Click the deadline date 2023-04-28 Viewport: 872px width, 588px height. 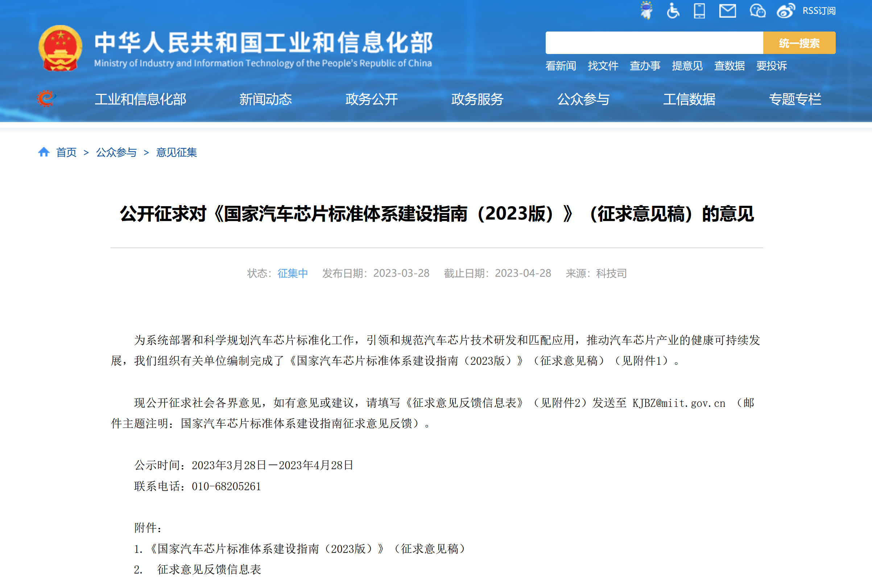tap(523, 274)
